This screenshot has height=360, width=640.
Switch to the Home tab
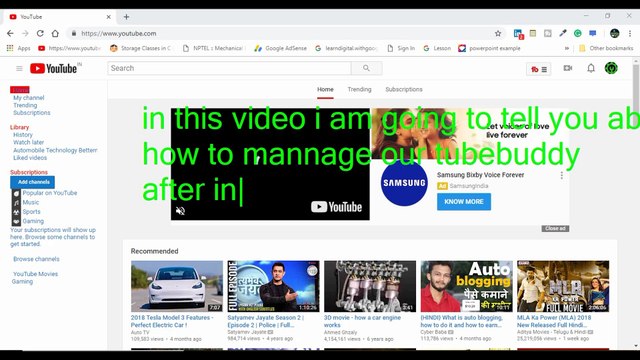pyautogui.click(x=325, y=89)
